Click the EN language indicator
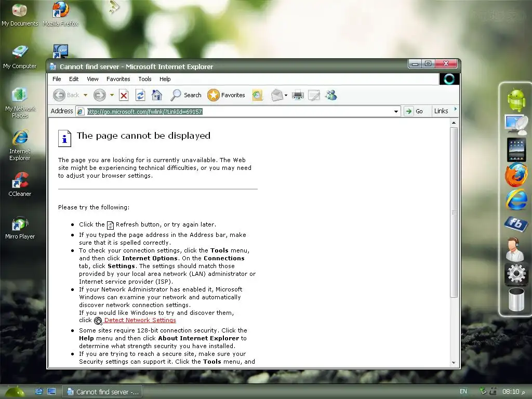Image resolution: width=532 pixels, height=399 pixels. (463, 392)
